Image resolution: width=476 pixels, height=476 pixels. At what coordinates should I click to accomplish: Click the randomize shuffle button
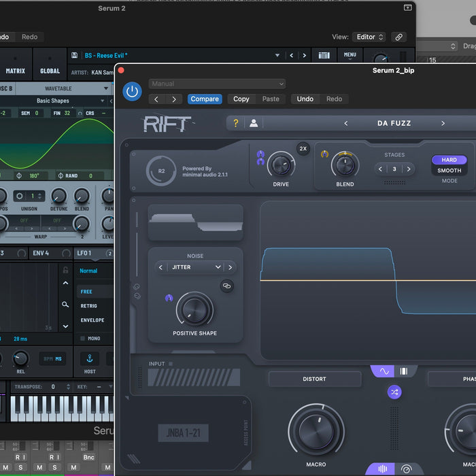(394, 392)
